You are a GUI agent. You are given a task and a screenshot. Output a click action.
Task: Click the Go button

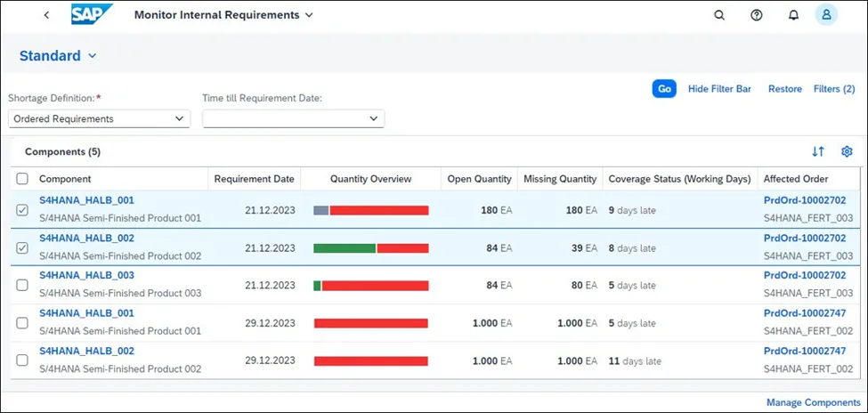664,89
